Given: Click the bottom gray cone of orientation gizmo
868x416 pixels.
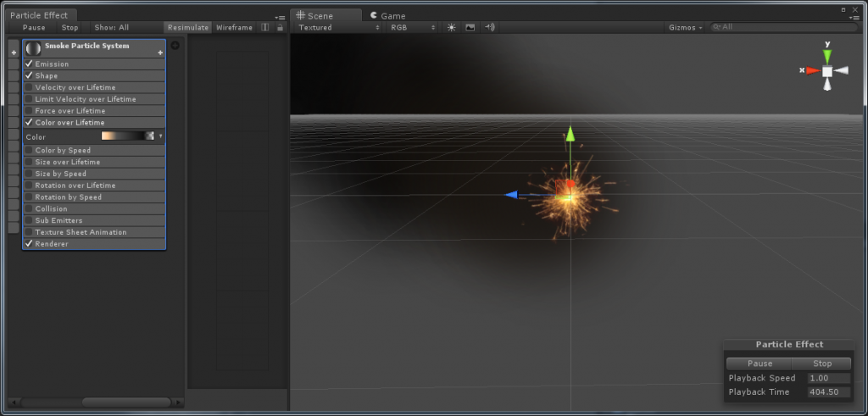Looking at the screenshot, I should (827, 85).
